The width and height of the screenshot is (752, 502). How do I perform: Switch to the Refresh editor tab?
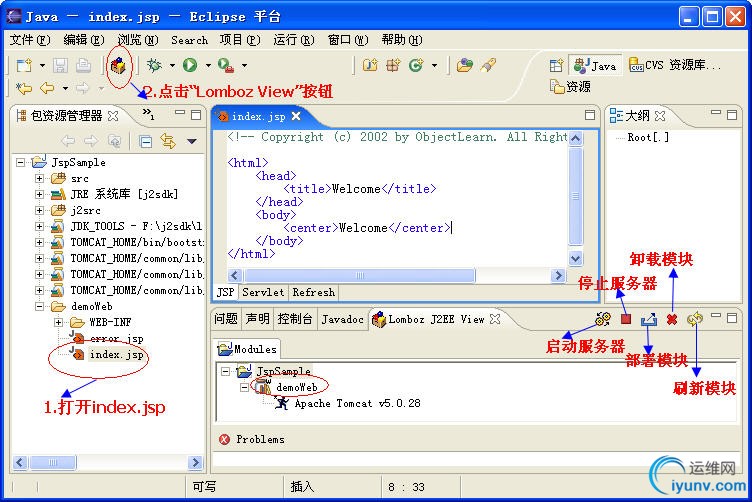[314, 292]
